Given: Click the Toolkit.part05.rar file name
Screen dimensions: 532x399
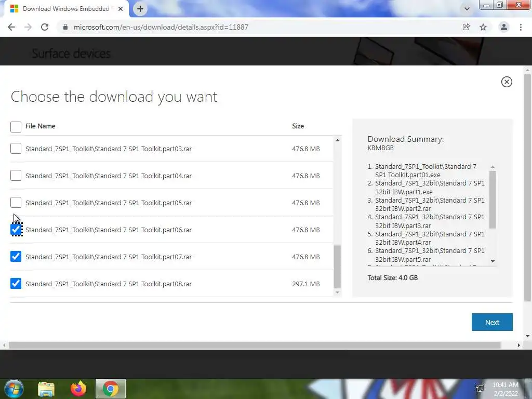Looking at the screenshot, I should pos(109,203).
